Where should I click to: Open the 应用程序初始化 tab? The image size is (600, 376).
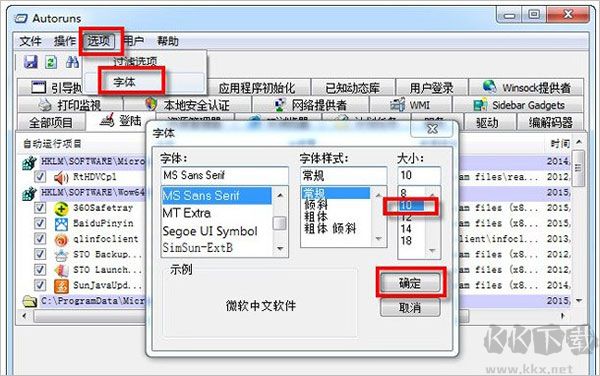pos(257,88)
